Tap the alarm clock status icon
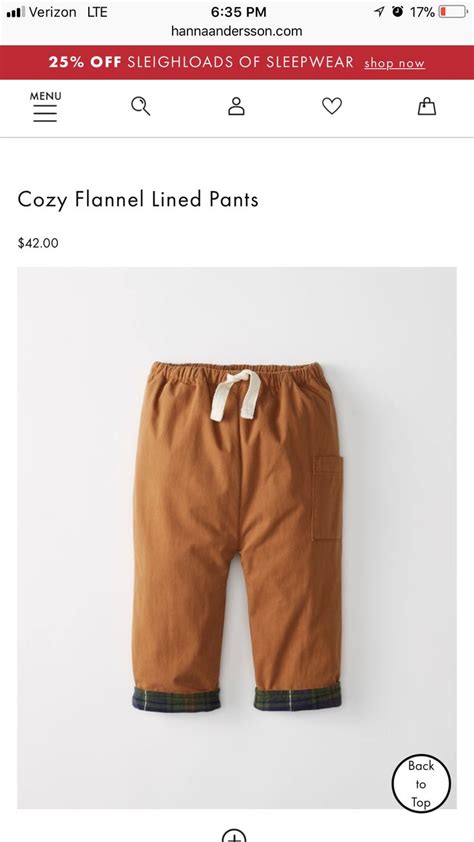Screen dimensions: 474x842 point(397,12)
